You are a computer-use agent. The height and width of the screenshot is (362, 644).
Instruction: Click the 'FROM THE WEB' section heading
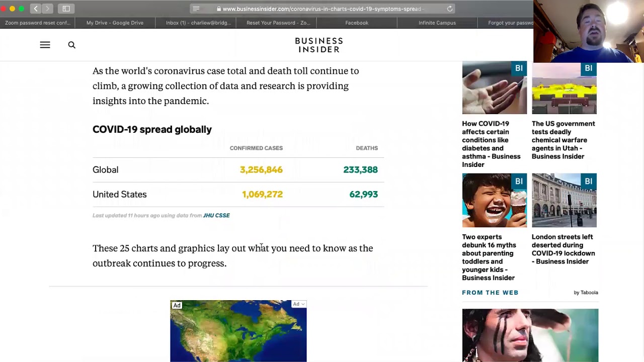click(490, 293)
